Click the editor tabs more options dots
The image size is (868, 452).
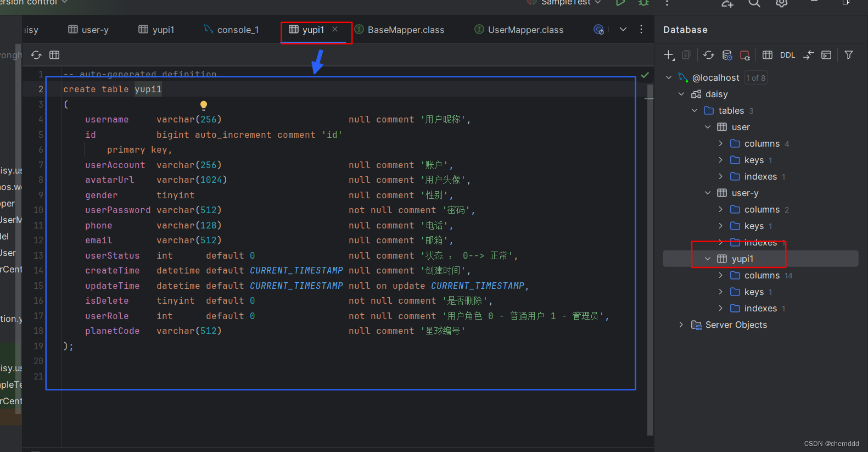641,29
